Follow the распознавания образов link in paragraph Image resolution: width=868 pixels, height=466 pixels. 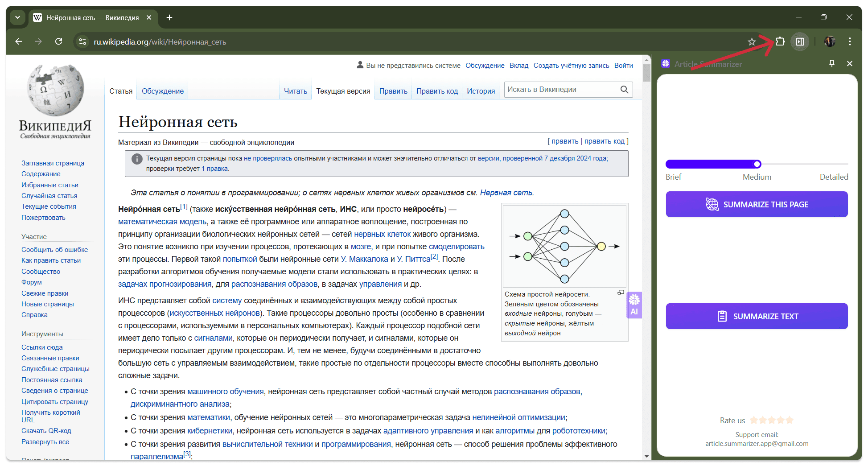[274, 284]
